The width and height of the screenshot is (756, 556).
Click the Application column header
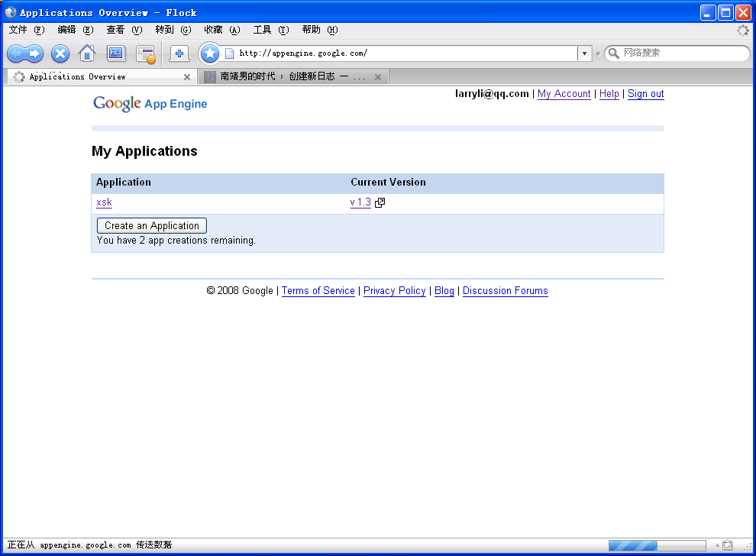pyautogui.click(x=124, y=183)
